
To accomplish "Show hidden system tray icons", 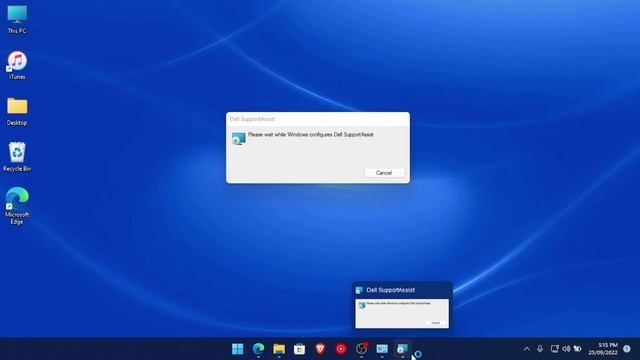I will click(527, 349).
